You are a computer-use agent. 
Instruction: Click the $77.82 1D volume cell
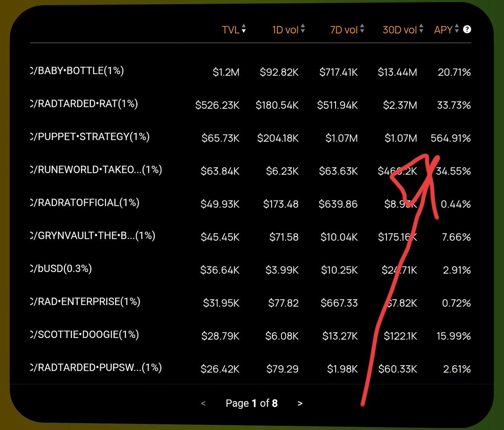click(283, 303)
